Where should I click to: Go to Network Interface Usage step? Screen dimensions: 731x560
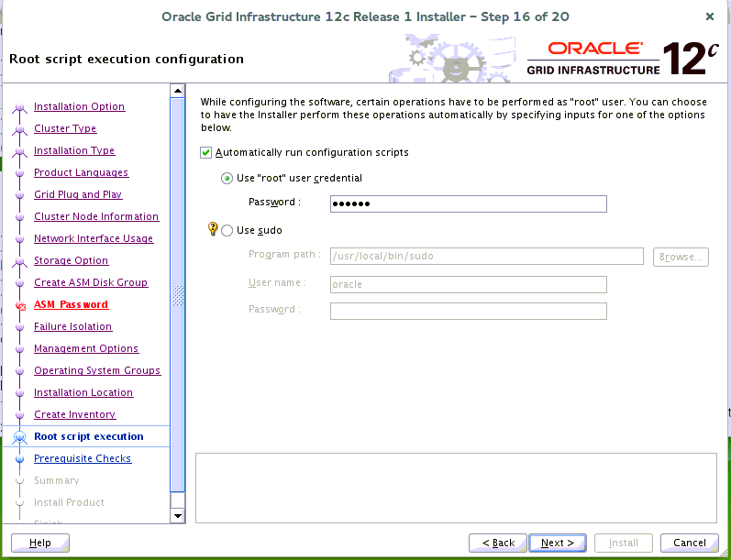point(94,239)
